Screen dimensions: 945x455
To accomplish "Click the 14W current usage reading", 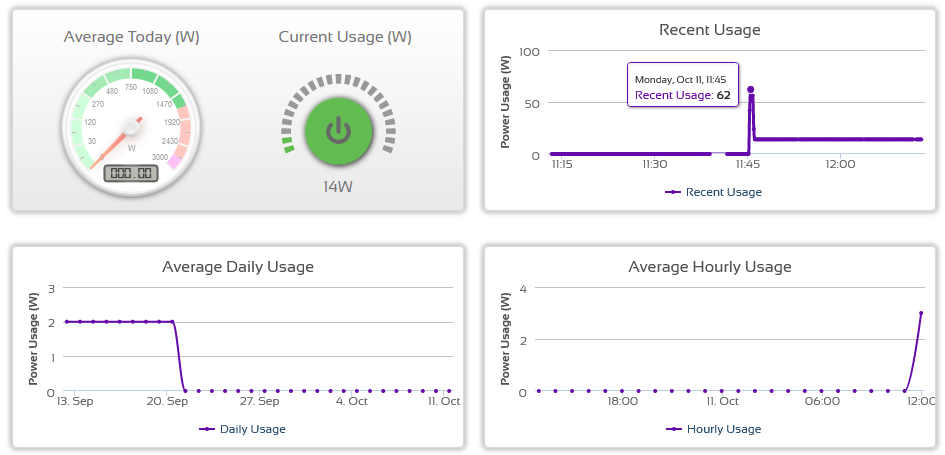I will coord(338,187).
